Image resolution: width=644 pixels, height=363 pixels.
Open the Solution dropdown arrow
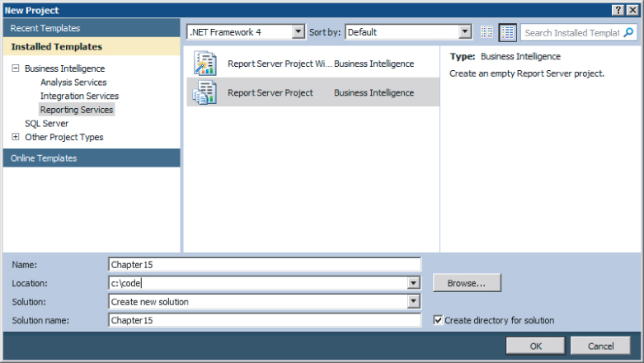414,301
